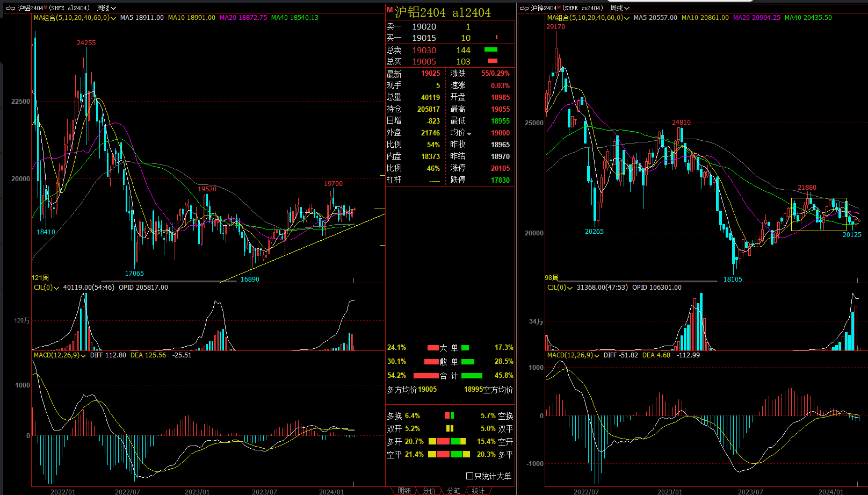Click the red 总买 volume bar indicator

pos(493,61)
